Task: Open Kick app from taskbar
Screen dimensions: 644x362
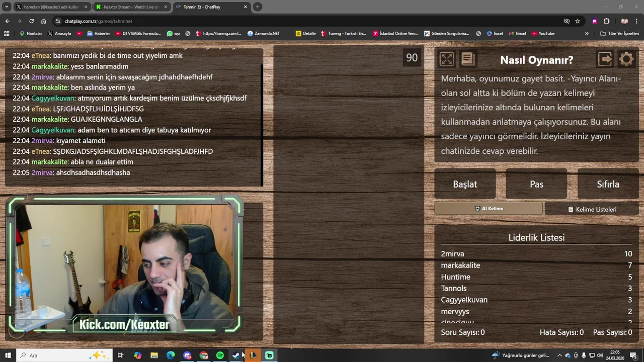Action: coord(269,355)
